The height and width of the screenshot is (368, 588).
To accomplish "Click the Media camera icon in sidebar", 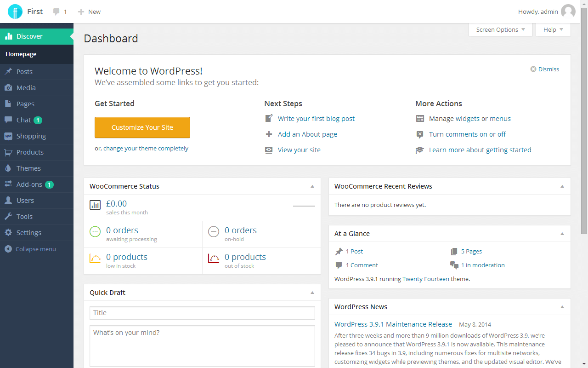I will click(8, 88).
